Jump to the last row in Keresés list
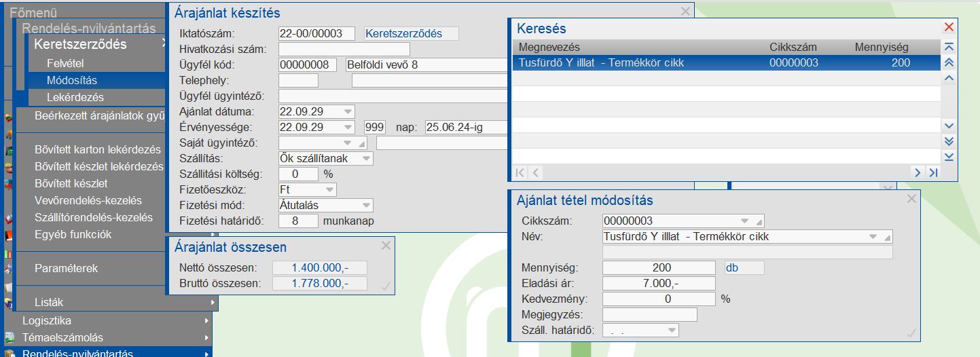The image size is (980, 357). click(949, 157)
